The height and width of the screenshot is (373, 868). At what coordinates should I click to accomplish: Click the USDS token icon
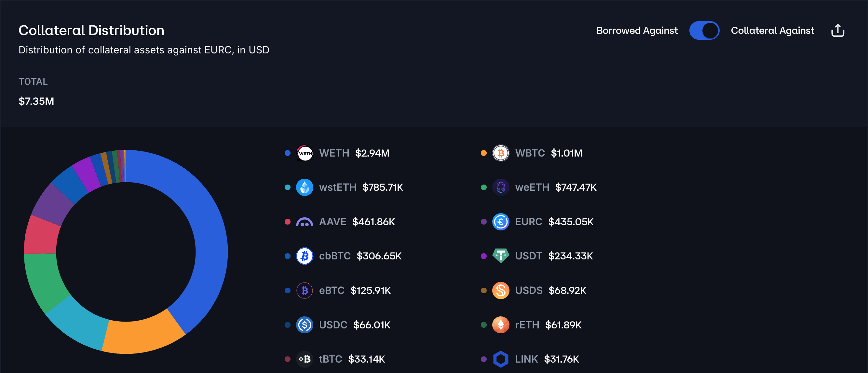[x=501, y=290]
